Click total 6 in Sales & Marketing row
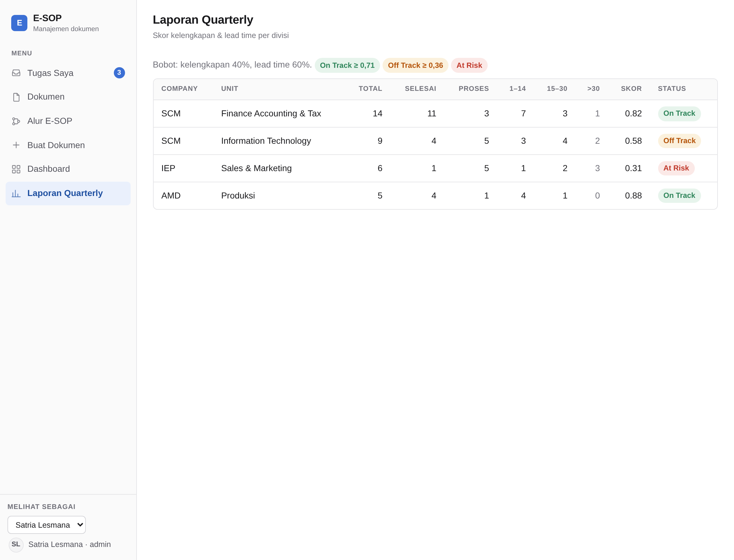 click(379, 168)
